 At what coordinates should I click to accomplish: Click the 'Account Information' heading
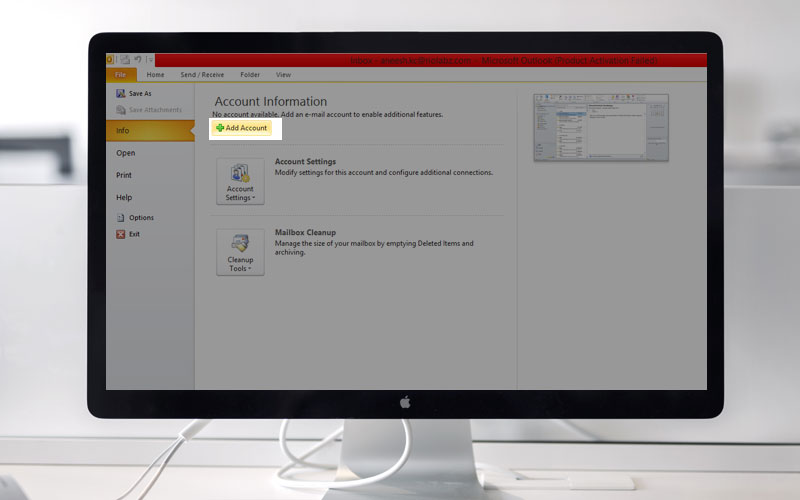pos(271,102)
